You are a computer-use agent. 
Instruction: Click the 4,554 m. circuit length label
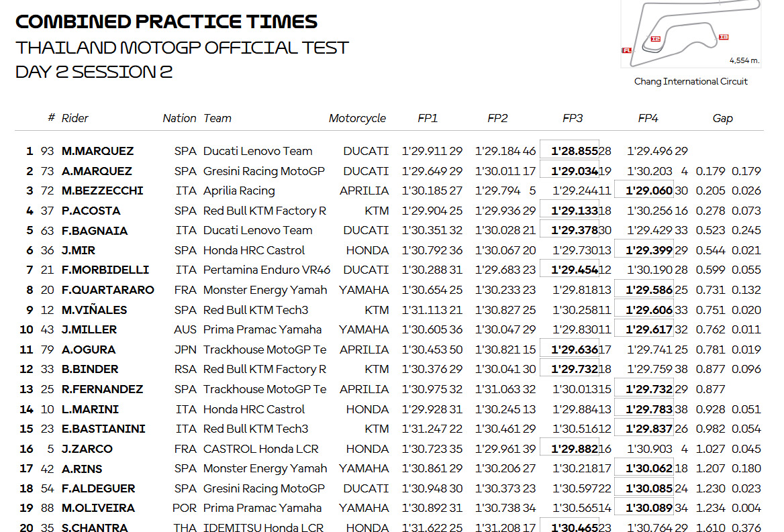[744, 60]
